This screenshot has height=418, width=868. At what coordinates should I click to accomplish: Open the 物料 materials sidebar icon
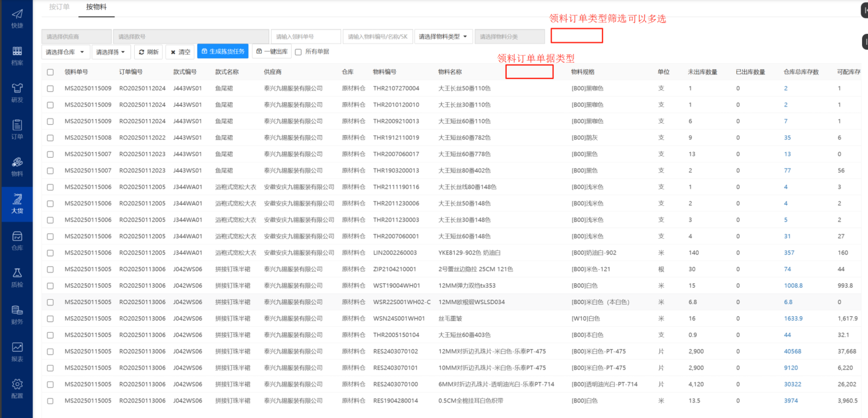(x=17, y=167)
